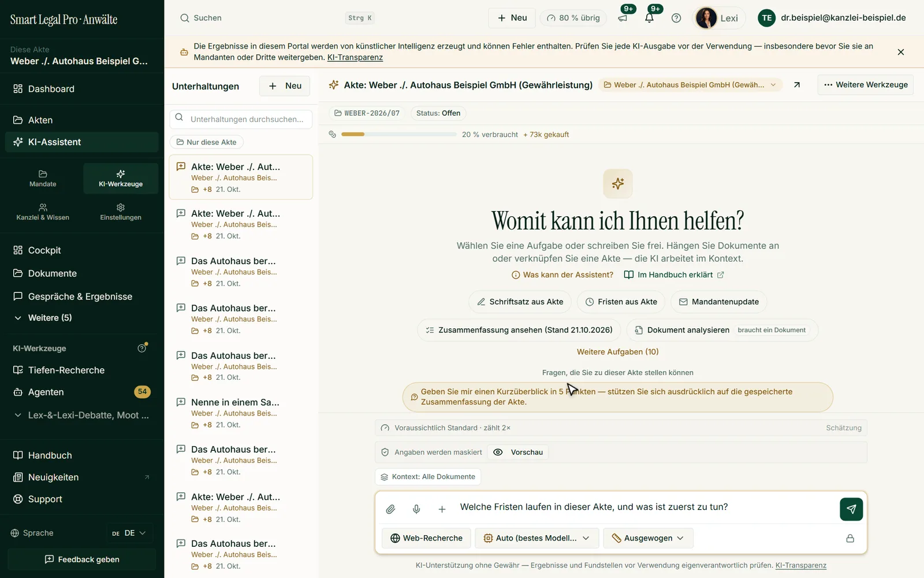The height and width of the screenshot is (578, 924).
Task: Click the 80 % übrig quota indicator
Action: (x=573, y=18)
